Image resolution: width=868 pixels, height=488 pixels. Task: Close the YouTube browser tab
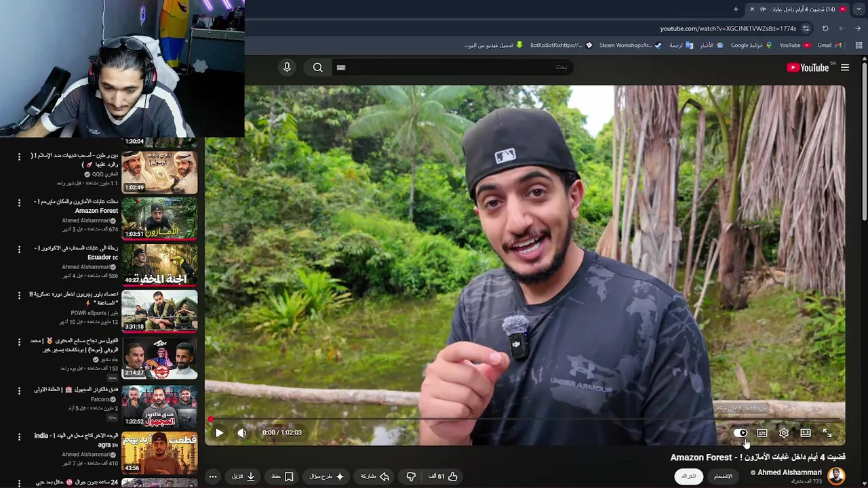[x=751, y=9]
